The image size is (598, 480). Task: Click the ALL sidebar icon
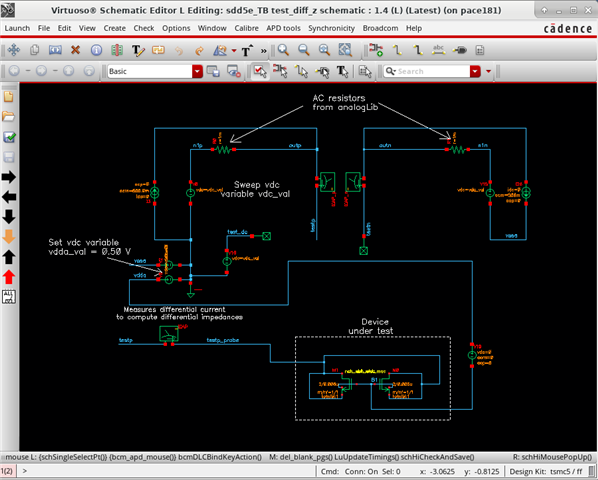(x=9, y=297)
